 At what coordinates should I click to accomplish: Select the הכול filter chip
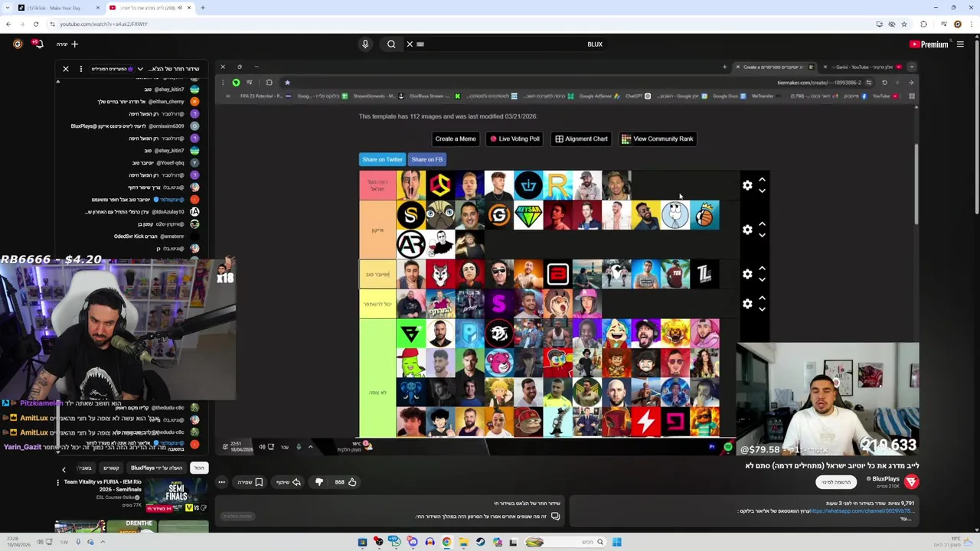pos(199,468)
